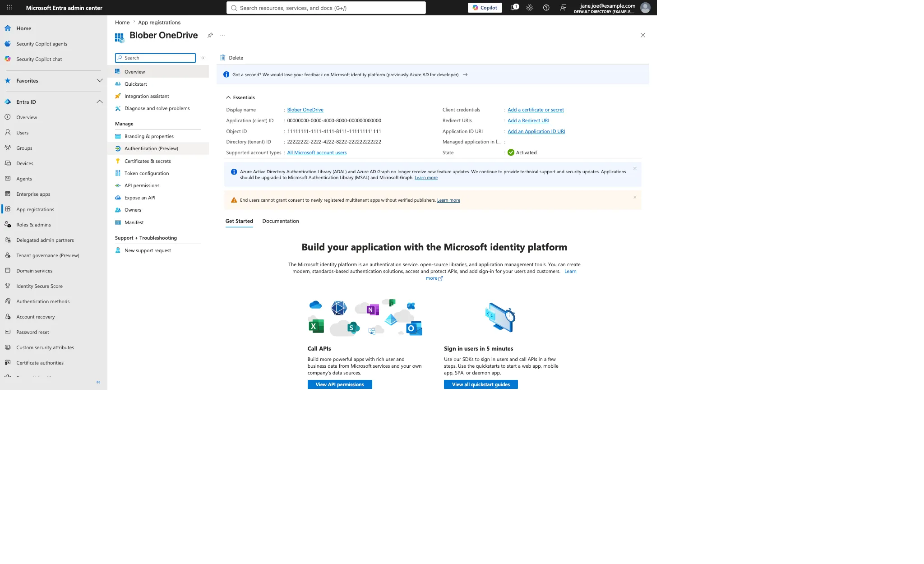Open notifications bell icon
The image size is (924, 564).
pos(513,8)
